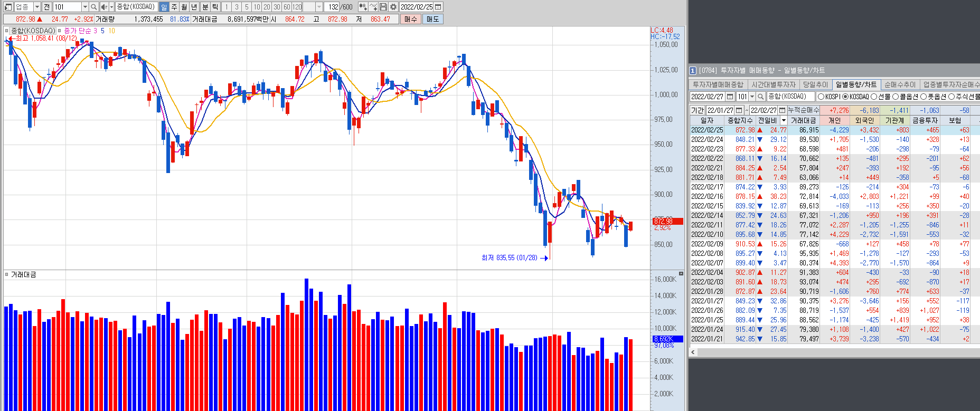Click the search magnifier icon in chart toolbar

pyautogui.click(x=94, y=7)
